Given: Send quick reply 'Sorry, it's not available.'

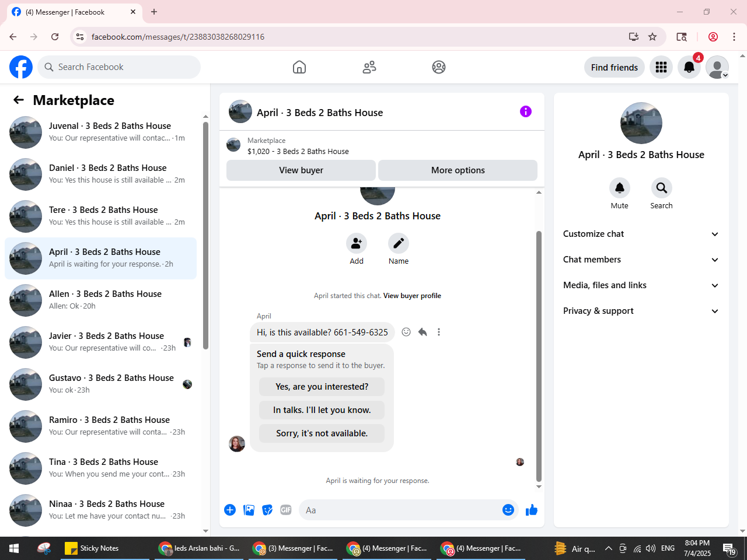Looking at the screenshot, I should pyautogui.click(x=322, y=433).
